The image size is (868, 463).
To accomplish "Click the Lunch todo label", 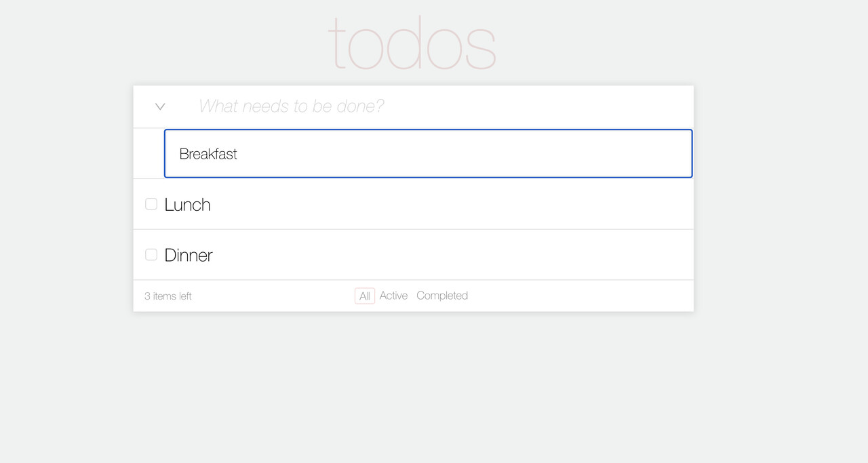I will tap(187, 203).
